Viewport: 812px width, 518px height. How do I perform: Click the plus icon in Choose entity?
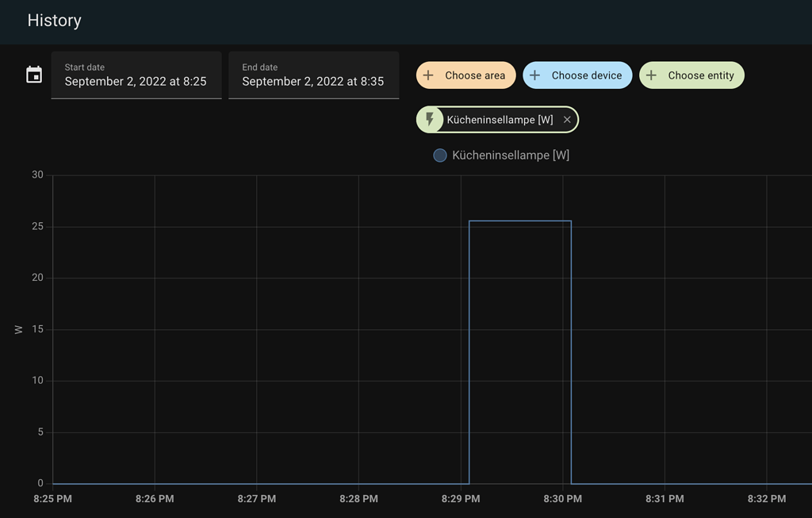(652, 75)
